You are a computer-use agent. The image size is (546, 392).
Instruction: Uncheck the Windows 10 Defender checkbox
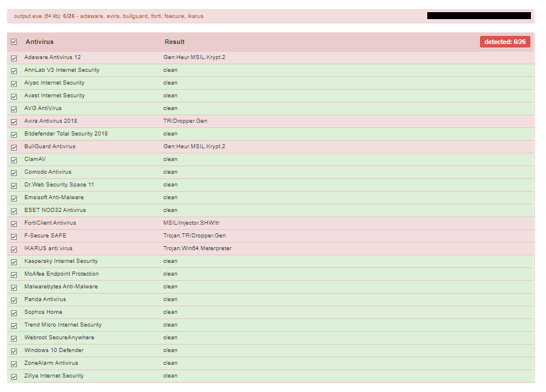[x=14, y=351]
